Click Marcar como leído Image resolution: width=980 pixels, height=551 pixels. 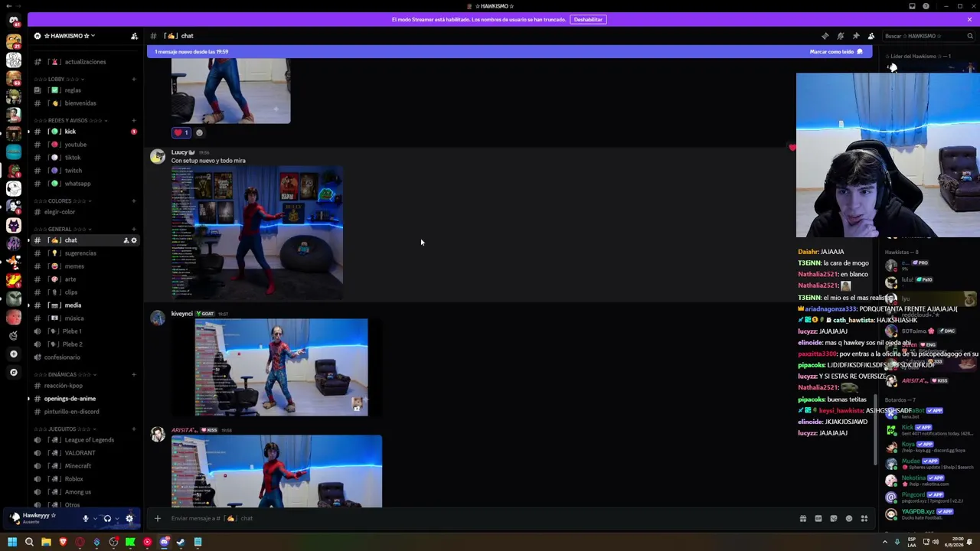pos(836,51)
